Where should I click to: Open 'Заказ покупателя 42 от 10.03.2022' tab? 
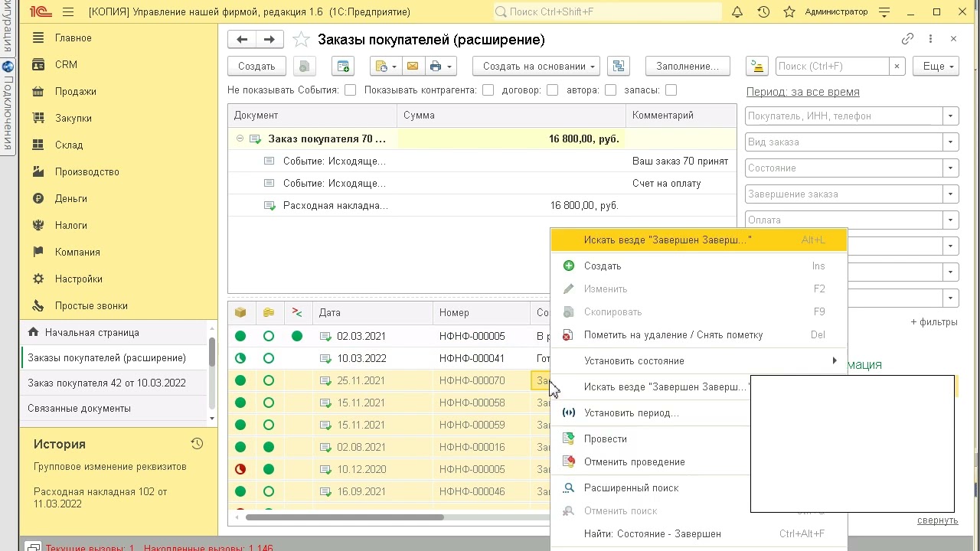107,383
